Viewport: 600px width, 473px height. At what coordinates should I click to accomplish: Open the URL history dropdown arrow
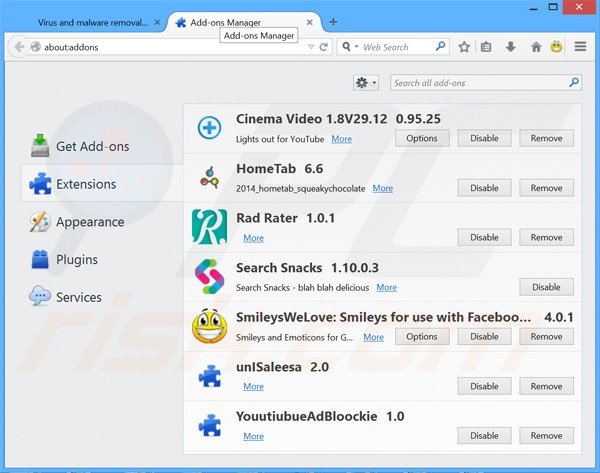click(311, 47)
